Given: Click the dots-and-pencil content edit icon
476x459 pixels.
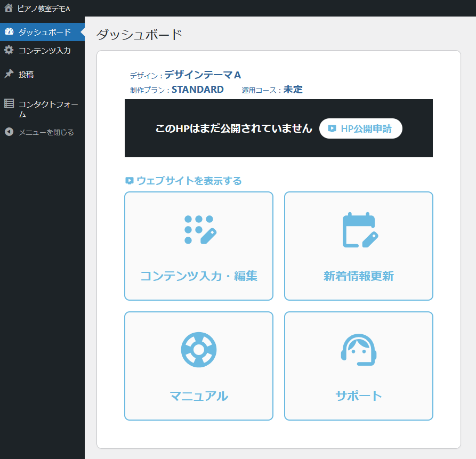Looking at the screenshot, I should tap(200, 230).
